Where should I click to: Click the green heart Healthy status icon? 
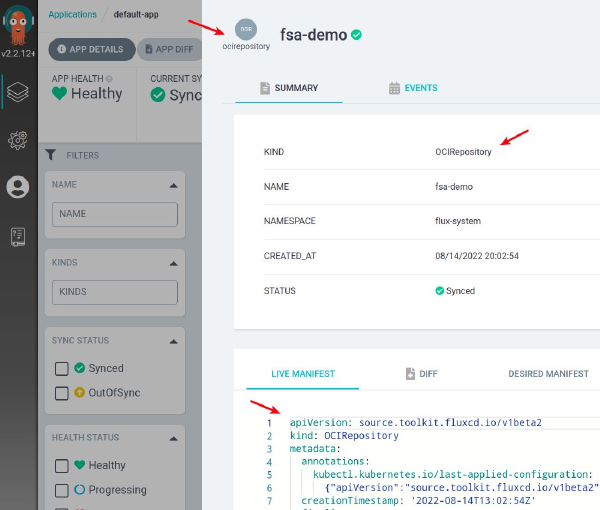click(x=59, y=94)
